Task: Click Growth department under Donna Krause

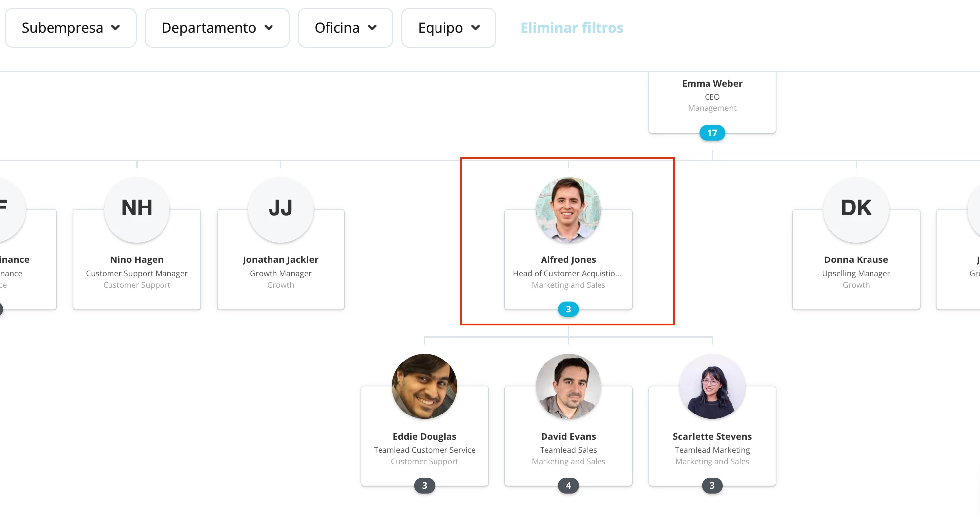Action: [x=856, y=285]
